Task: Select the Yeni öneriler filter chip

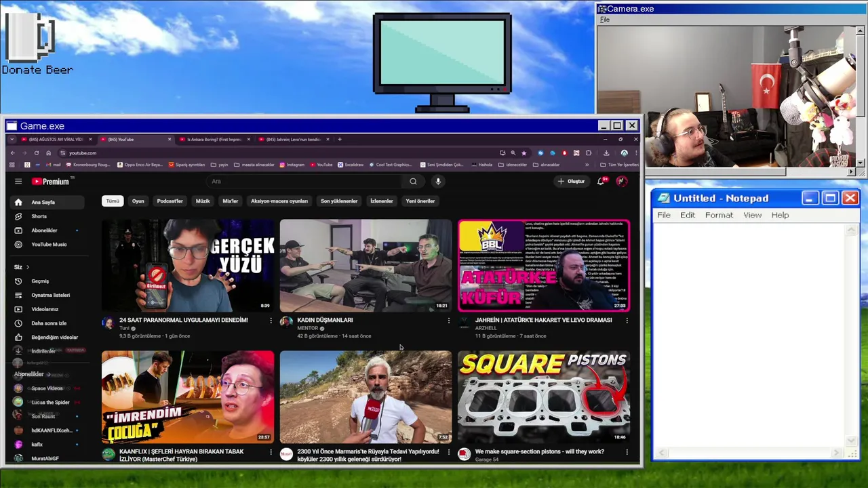Action: 420,201
